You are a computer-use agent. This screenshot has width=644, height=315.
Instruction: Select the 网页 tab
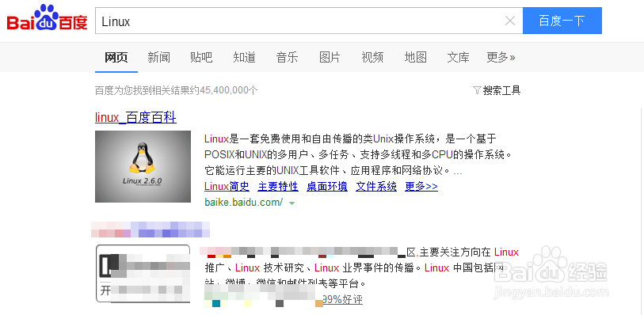[x=116, y=58]
